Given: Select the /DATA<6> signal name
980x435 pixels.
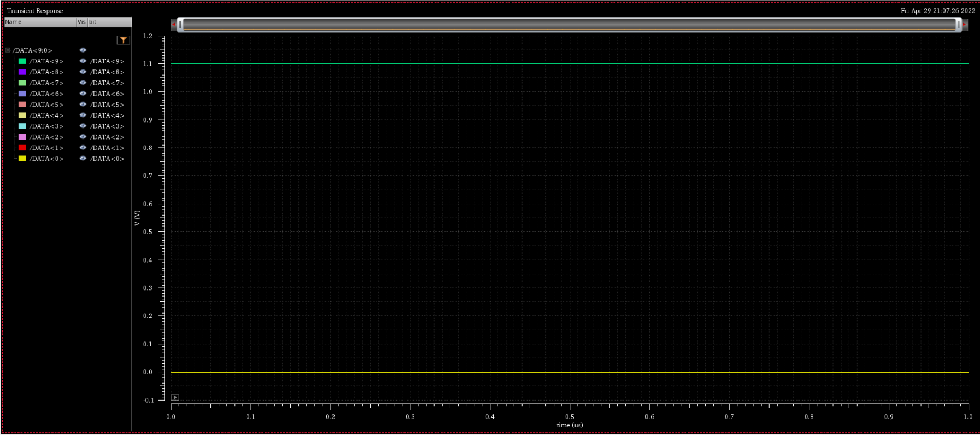Looking at the screenshot, I should tap(46, 94).
